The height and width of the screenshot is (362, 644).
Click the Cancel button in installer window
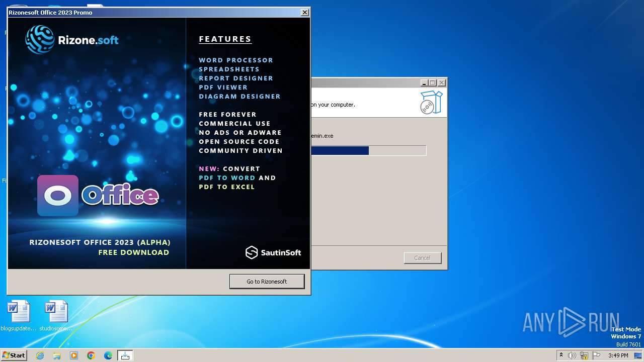pyautogui.click(x=422, y=258)
